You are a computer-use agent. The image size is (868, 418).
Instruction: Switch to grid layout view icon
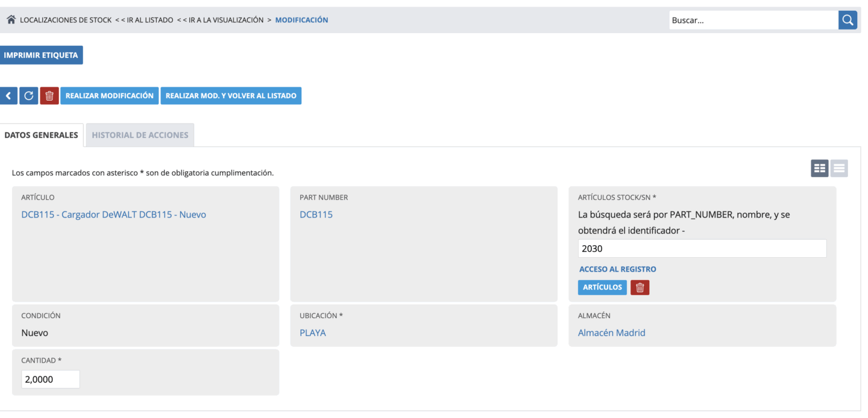(820, 169)
